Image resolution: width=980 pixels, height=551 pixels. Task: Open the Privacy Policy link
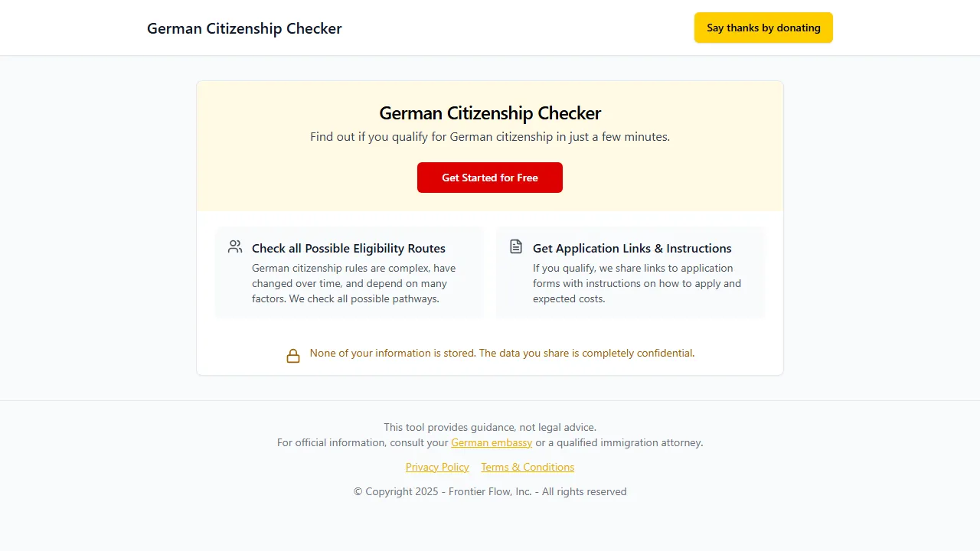[x=437, y=467]
